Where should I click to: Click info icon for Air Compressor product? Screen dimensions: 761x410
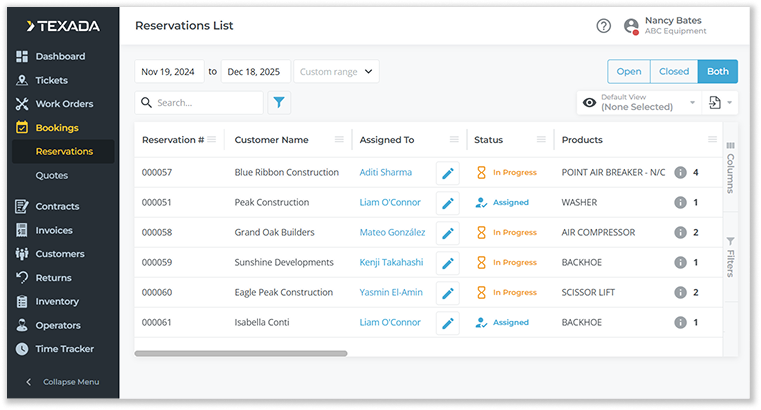680,232
